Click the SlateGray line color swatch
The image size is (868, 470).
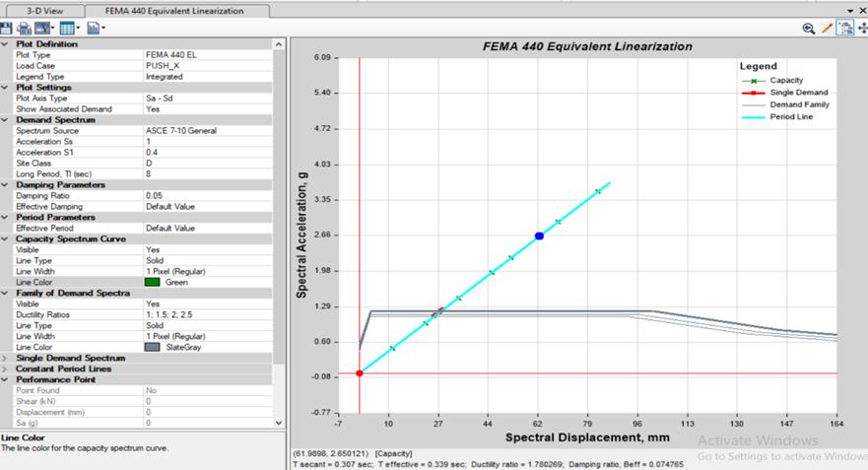pos(152,347)
